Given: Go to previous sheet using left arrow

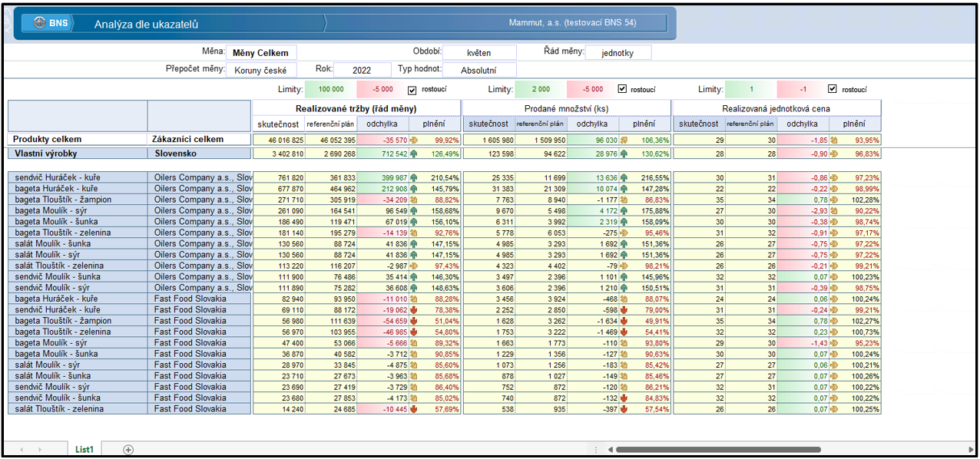Looking at the screenshot, I should [x=20, y=449].
